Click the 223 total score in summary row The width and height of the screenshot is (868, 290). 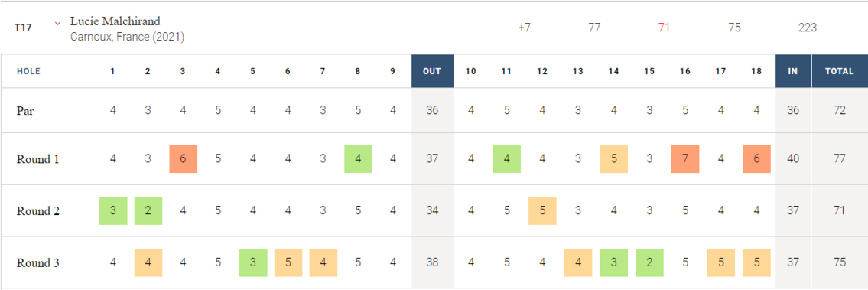pyautogui.click(x=808, y=28)
